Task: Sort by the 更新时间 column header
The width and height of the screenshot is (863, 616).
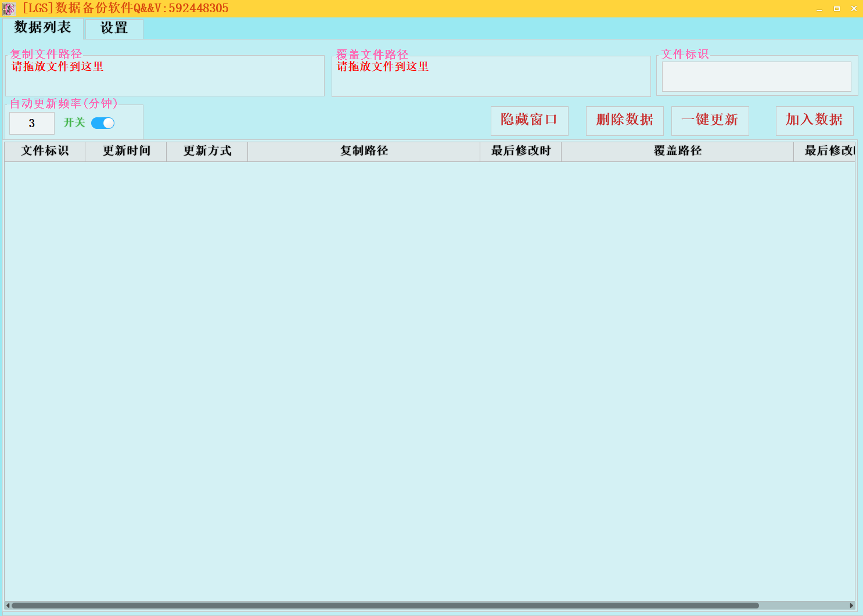Action: point(126,151)
